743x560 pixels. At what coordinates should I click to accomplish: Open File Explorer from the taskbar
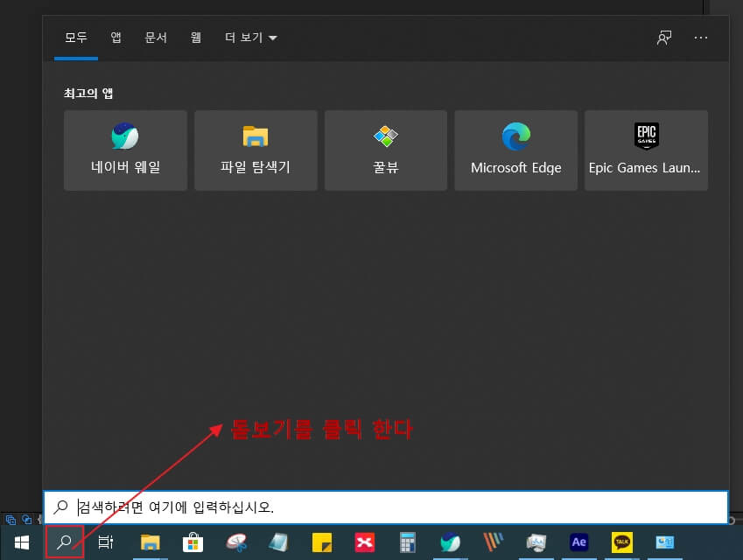(151, 542)
